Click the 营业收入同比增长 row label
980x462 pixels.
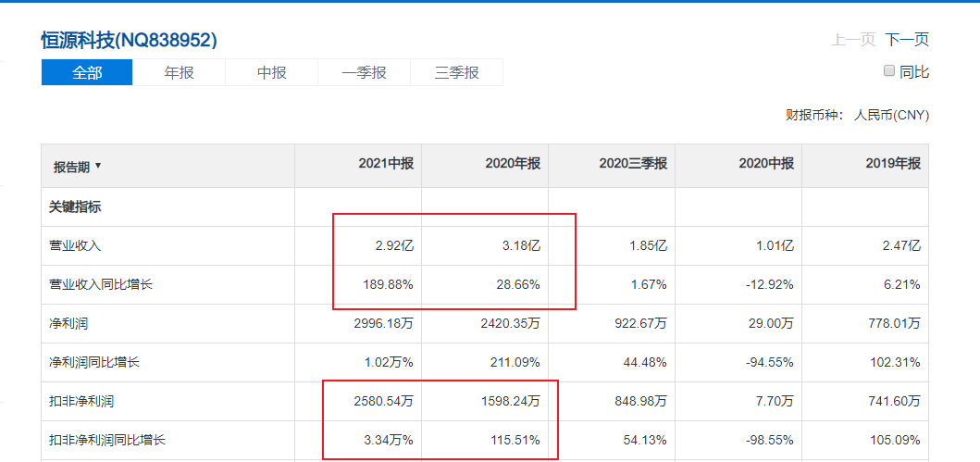click(101, 284)
